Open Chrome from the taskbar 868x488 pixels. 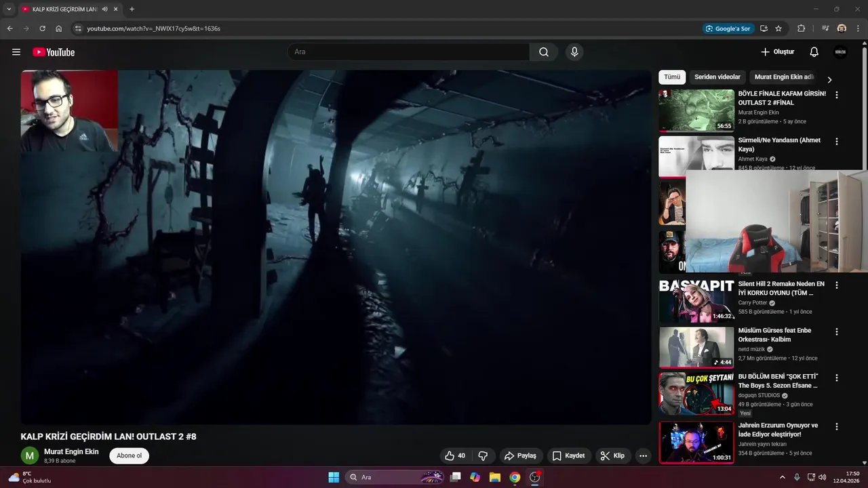pyautogui.click(x=515, y=477)
